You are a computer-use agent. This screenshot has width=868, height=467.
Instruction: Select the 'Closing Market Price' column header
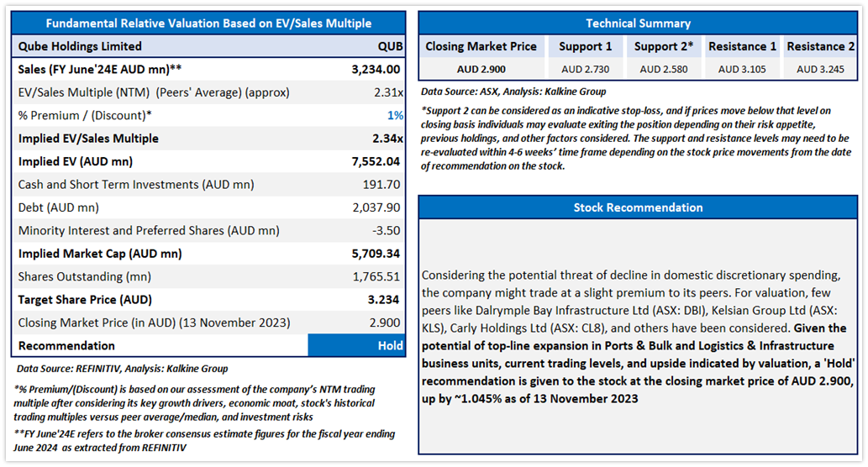coord(481,46)
